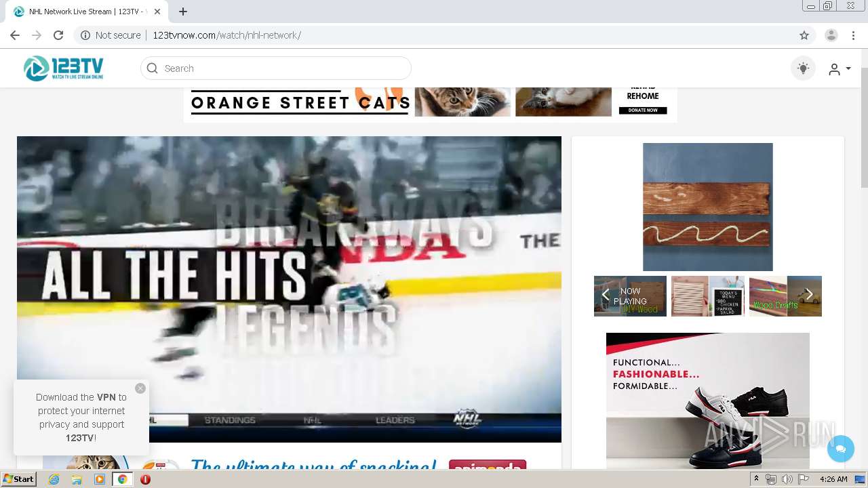View site information Not secure icon

pyautogui.click(x=85, y=35)
